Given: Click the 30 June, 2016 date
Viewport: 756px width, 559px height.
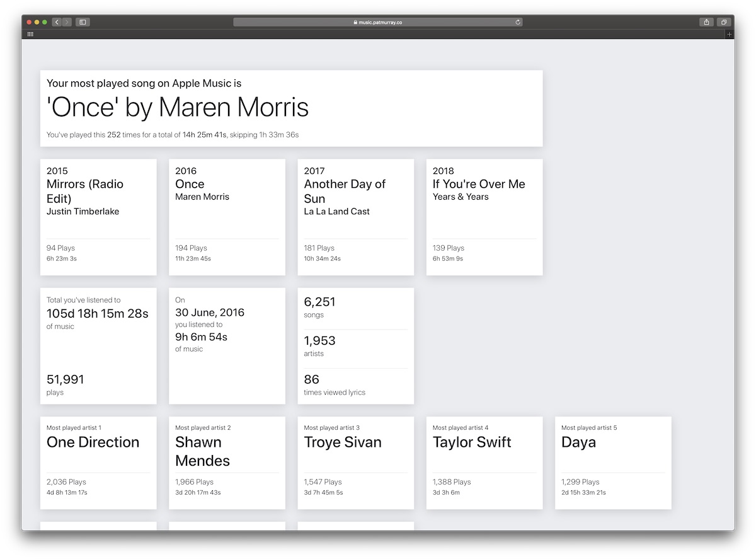Looking at the screenshot, I should click(210, 313).
